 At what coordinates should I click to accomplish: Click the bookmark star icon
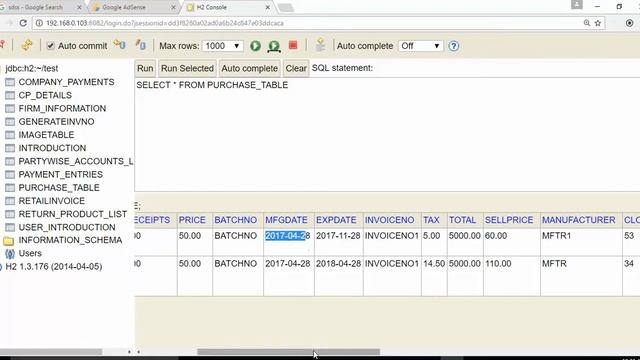598,23
